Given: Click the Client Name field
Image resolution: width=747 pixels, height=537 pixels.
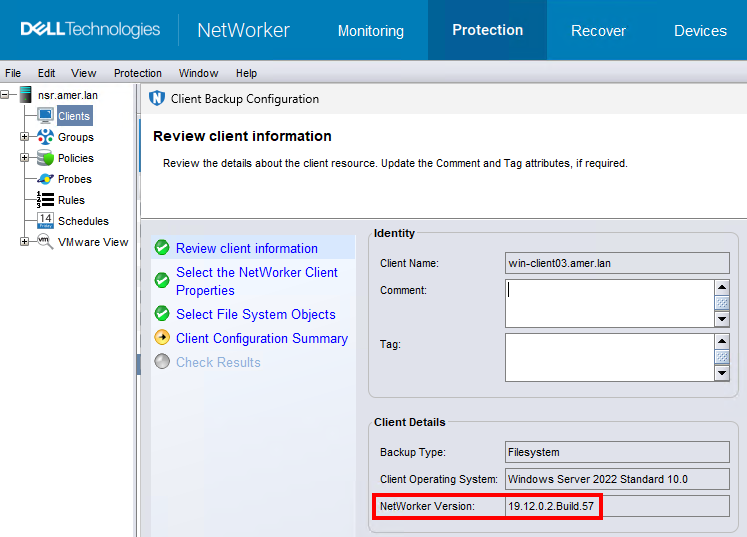Looking at the screenshot, I should (x=617, y=263).
